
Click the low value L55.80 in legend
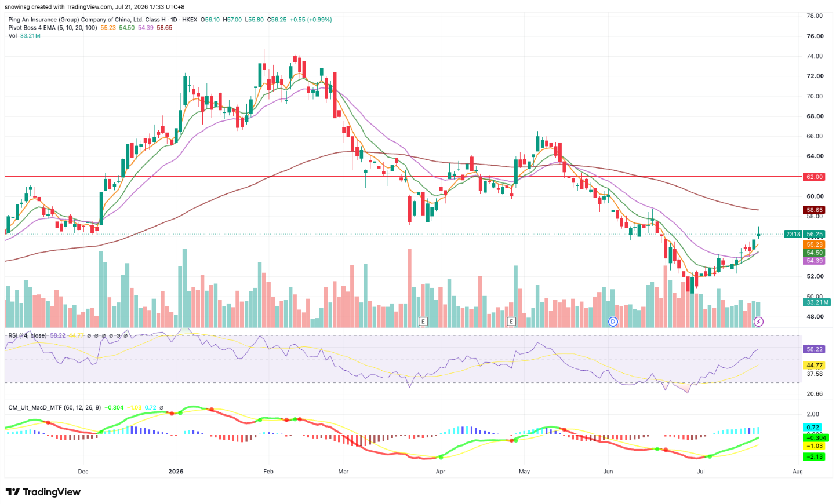tap(254, 20)
